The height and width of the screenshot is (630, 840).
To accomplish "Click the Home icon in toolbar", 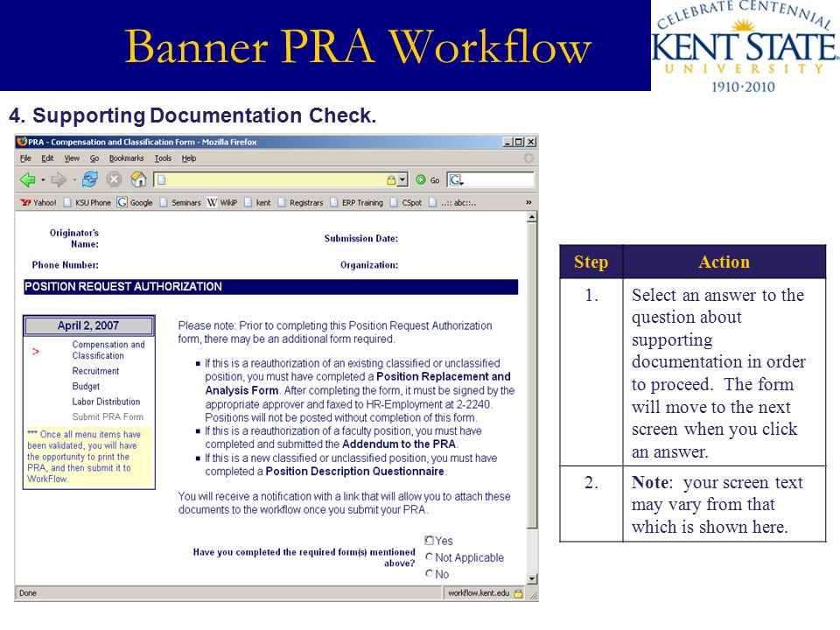I will pos(138,179).
